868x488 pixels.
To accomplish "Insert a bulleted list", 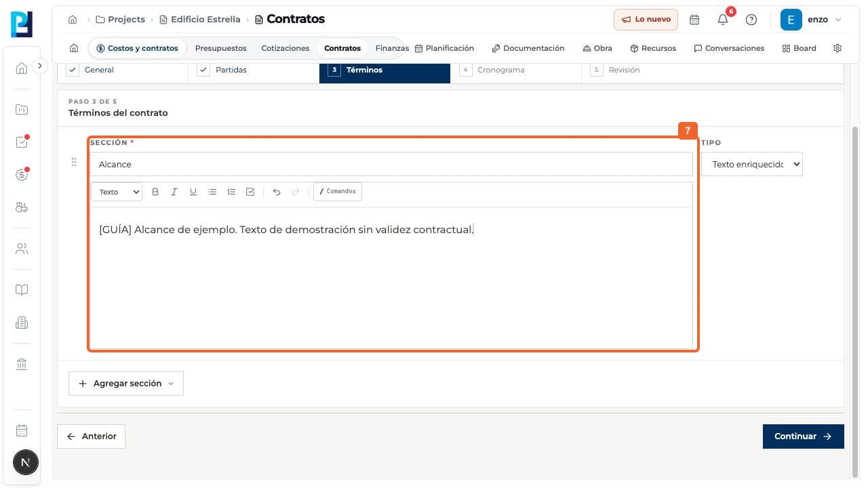I will (212, 192).
